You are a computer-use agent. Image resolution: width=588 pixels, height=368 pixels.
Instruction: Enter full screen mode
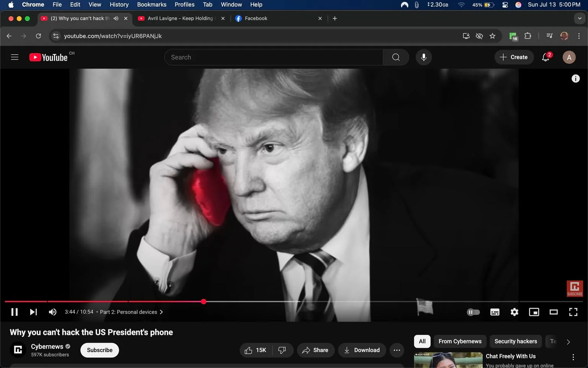click(573, 312)
